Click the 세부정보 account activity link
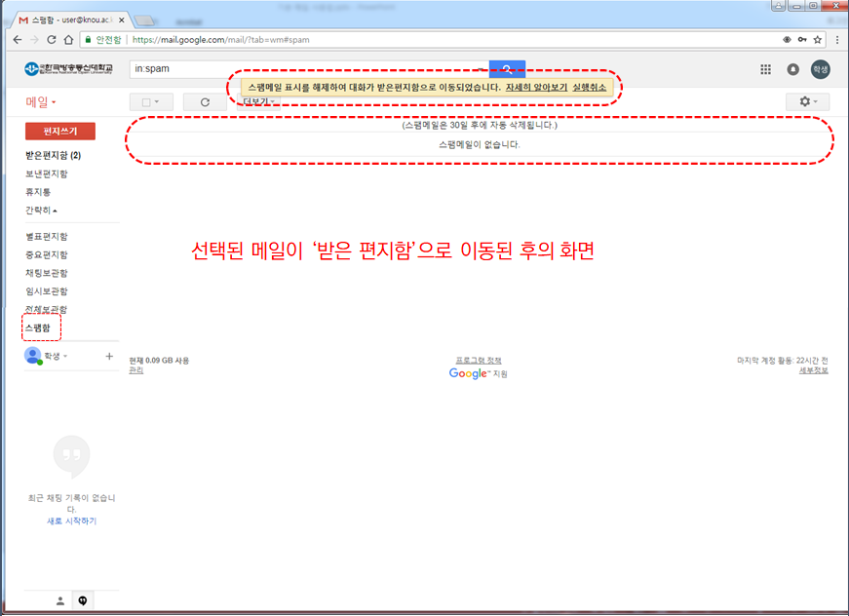This screenshot has height=616, width=849. pos(814,370)
